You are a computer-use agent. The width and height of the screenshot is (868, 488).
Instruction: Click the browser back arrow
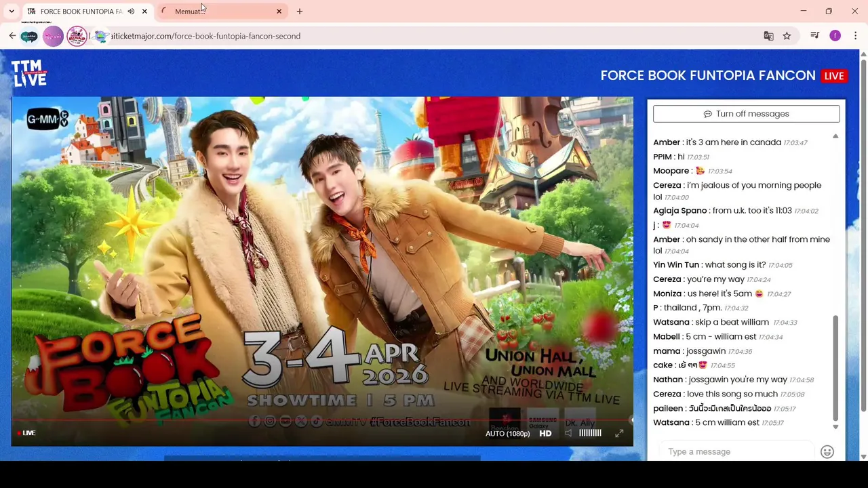click(x=12, y=36)
